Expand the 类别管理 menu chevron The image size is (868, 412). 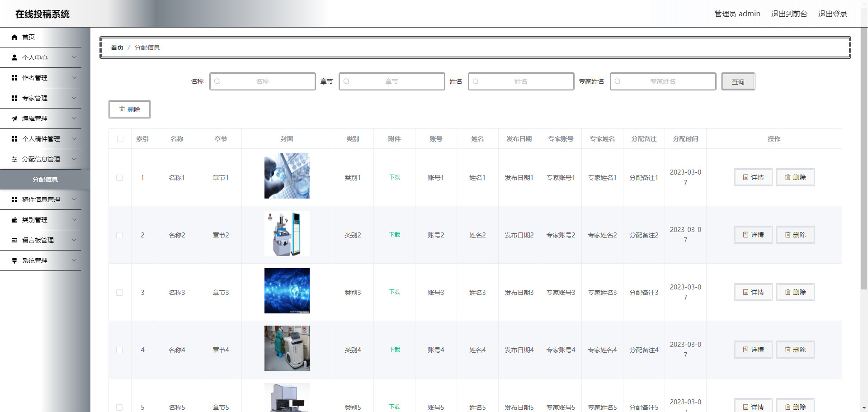pos(74,220)
